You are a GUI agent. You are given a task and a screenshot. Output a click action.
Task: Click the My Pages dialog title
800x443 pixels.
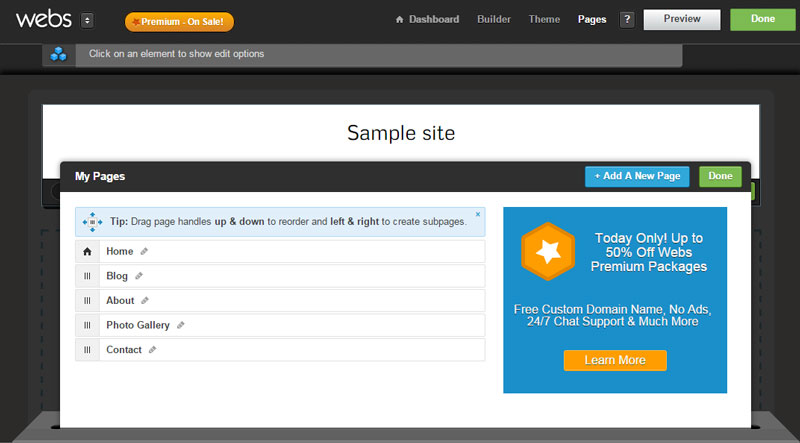100,177
